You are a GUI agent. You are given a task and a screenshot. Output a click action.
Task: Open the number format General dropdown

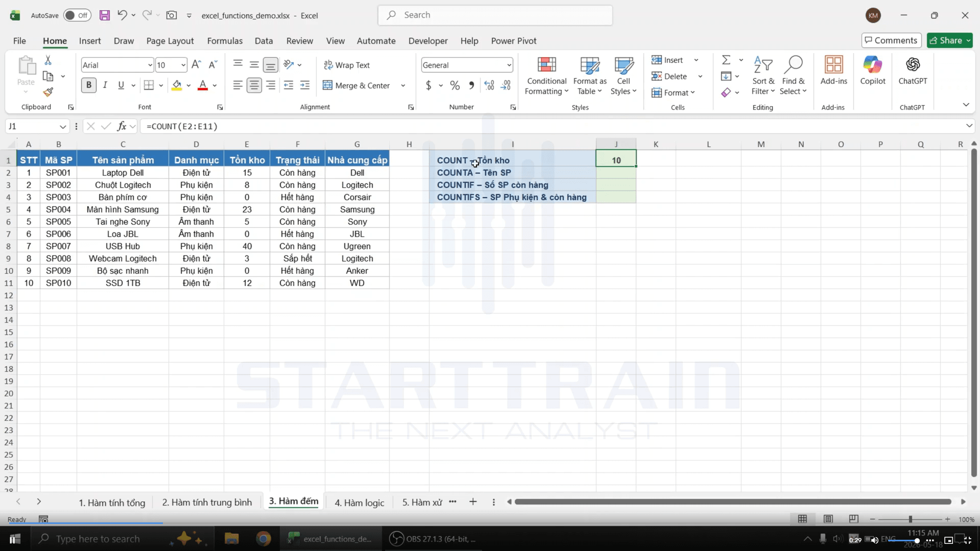pyautogui.click(x=509, y=65)
